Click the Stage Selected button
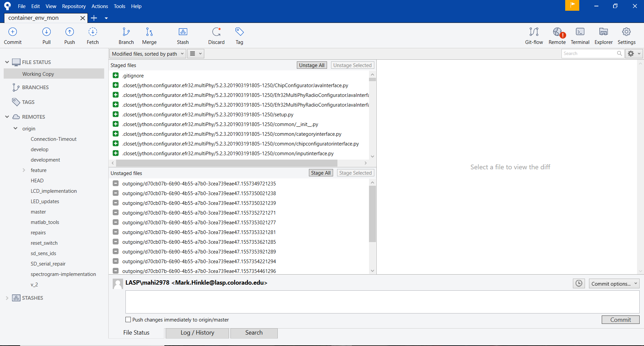This screenshot has width=644, height=346. point(356,173)
